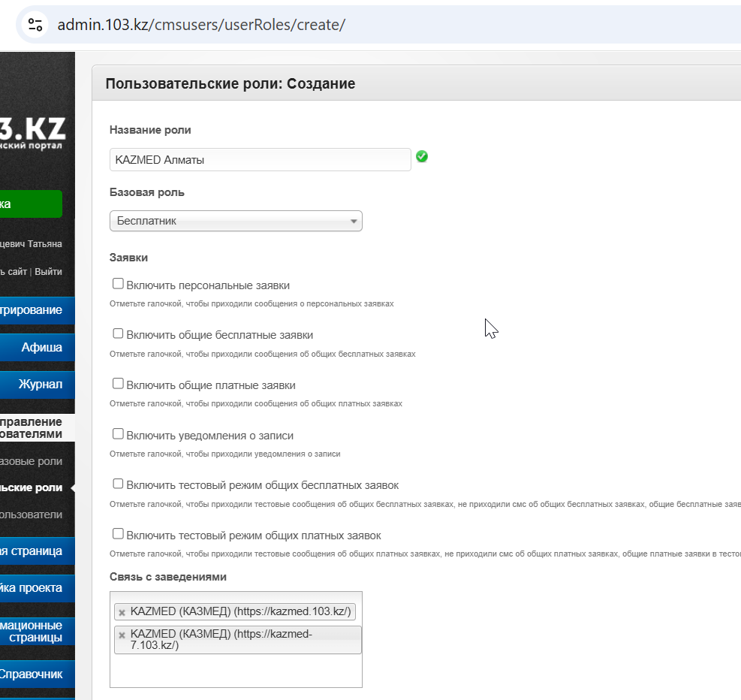Select the user management sidebar section
This screenshot has height=700, width=741.
(x=38, y=428)
